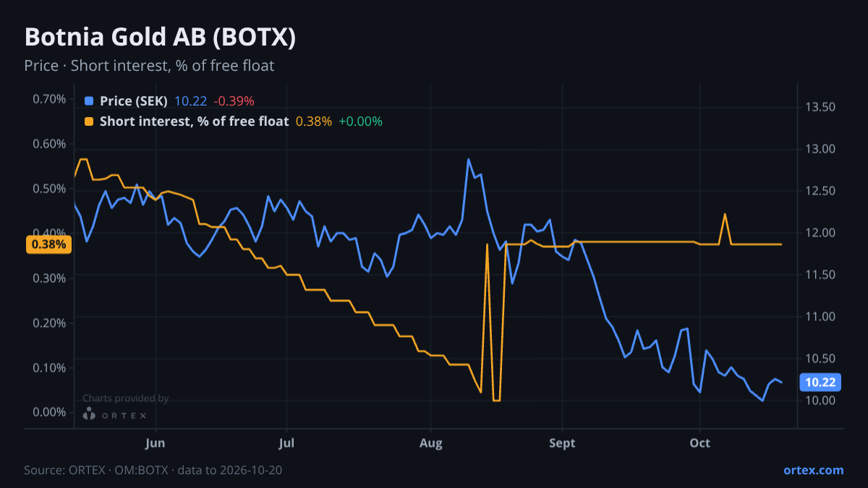Click the blue Price (SEK) legend swatch
868x488 pixels.
[89, 101]
